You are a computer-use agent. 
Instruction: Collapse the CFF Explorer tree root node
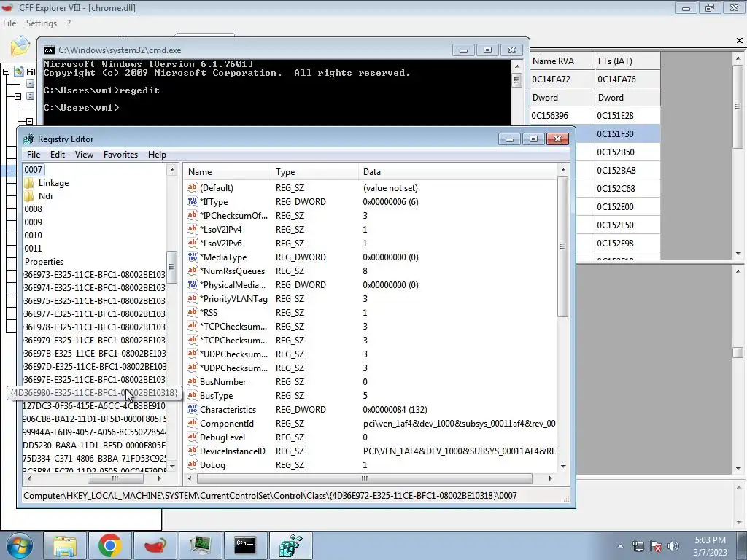[x=6, y=72]
